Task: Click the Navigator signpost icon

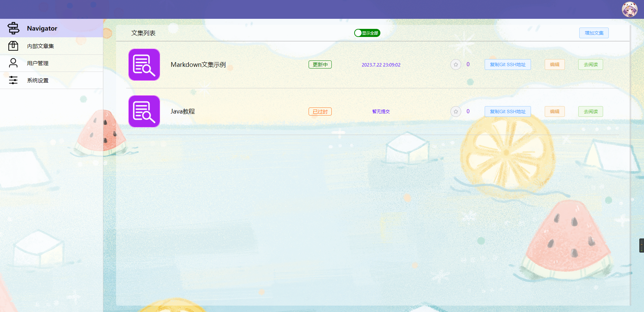Action: click(x=13, y=28)
